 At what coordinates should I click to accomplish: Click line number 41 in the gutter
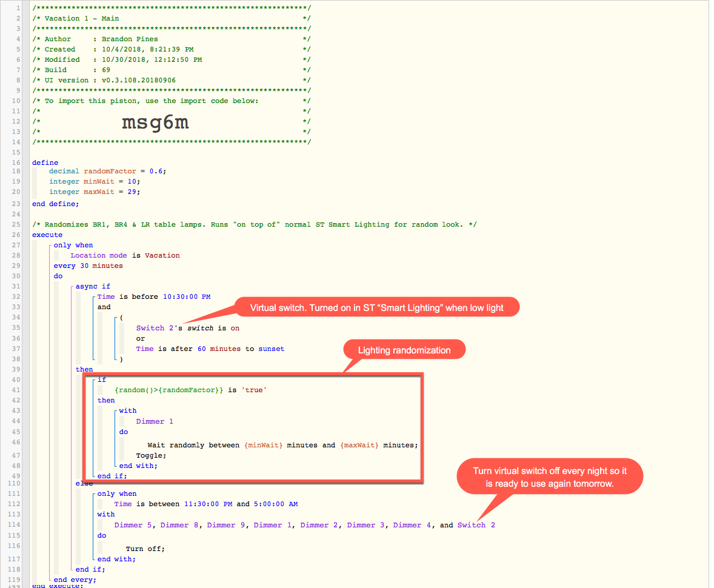tap(16, 390)
